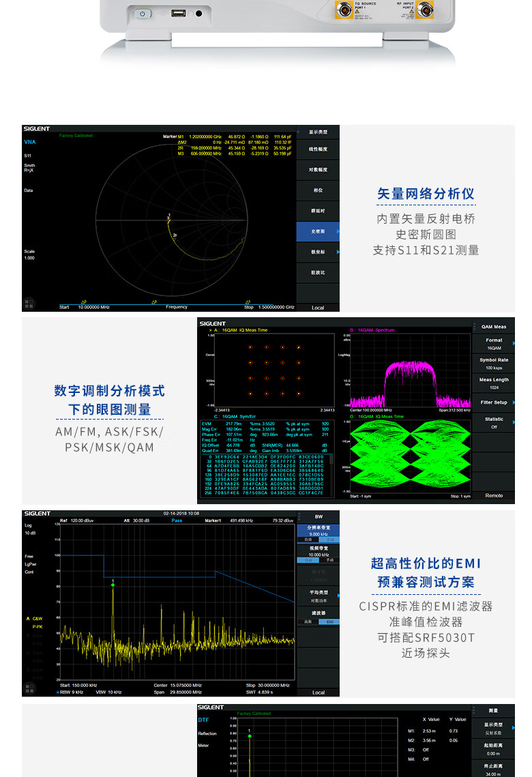Expand the Format 16QAM submenu
The height and width of the screenshot is (777, 532).
(494, 344)
